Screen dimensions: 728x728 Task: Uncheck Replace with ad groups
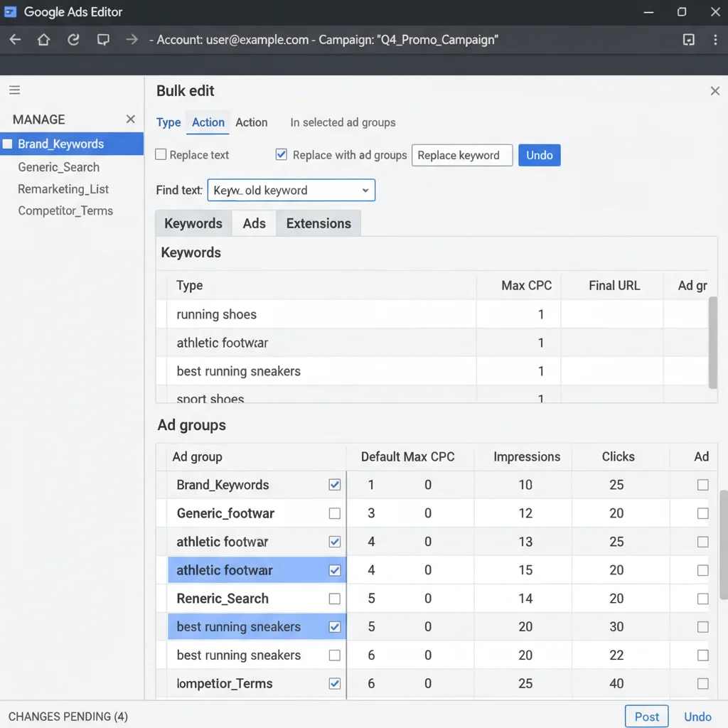[282, 154]
